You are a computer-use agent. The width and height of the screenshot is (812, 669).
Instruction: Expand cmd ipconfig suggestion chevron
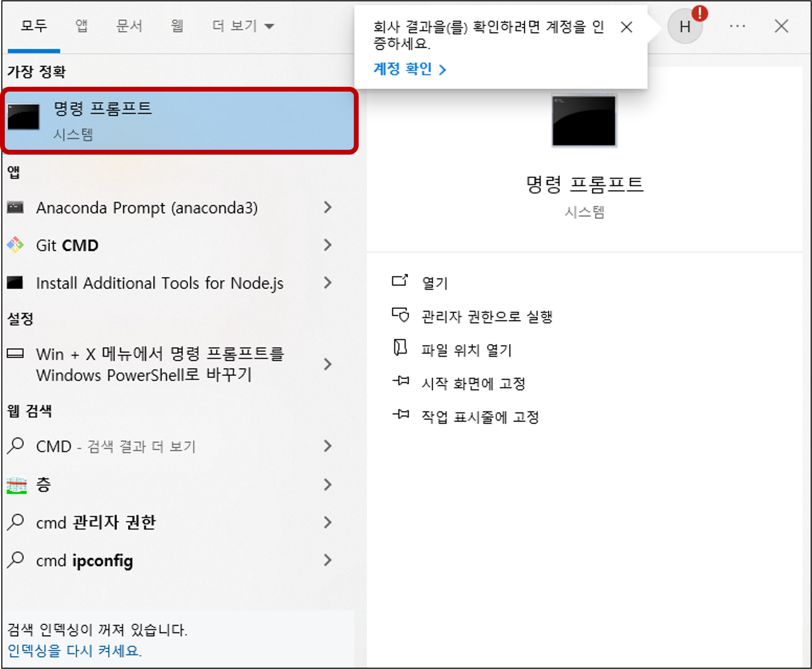[x=327, y=560]
